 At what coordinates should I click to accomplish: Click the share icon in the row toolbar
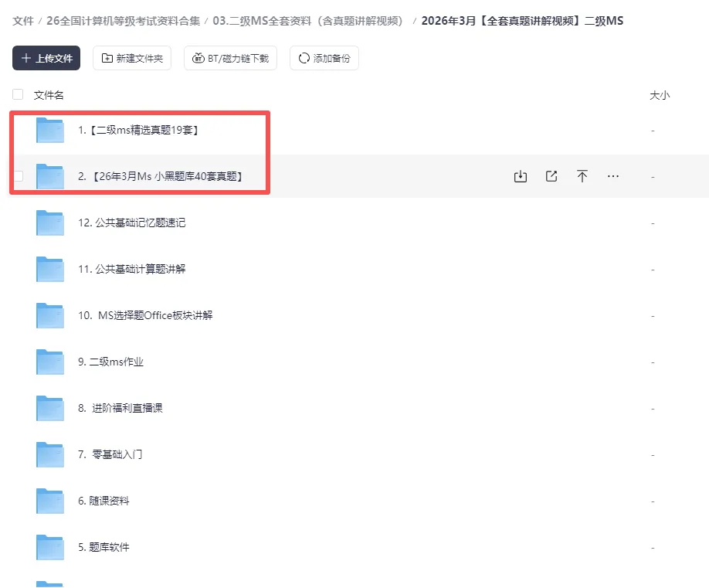click(551, 176)
